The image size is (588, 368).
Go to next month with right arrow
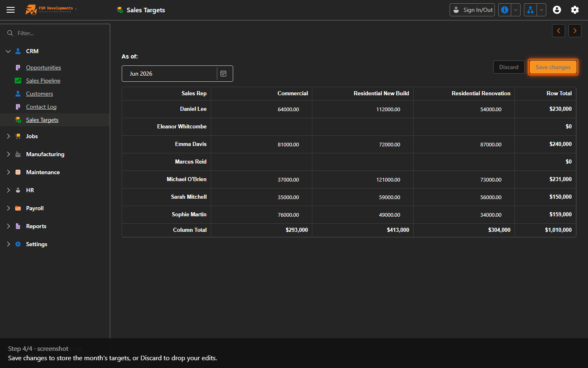pos(575,31)
